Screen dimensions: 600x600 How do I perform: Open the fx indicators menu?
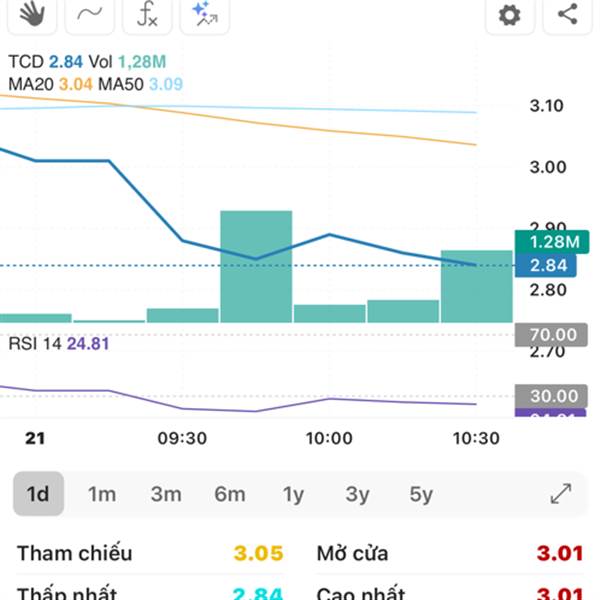point(147,15)
